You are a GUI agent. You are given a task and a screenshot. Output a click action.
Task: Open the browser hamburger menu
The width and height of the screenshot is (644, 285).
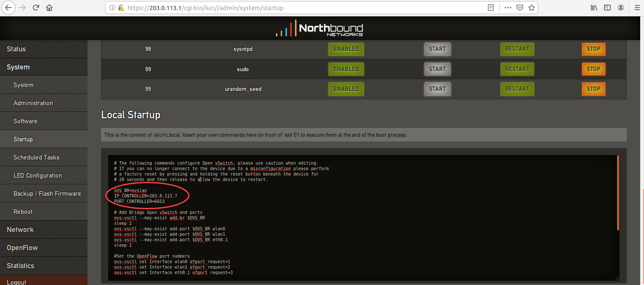click(636, 8)
